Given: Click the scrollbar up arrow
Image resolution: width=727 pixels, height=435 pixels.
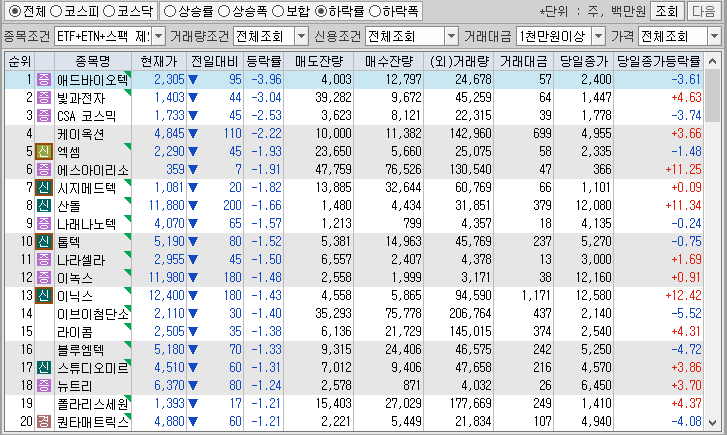Looking at the screenshot, I should tap(713, 61).
